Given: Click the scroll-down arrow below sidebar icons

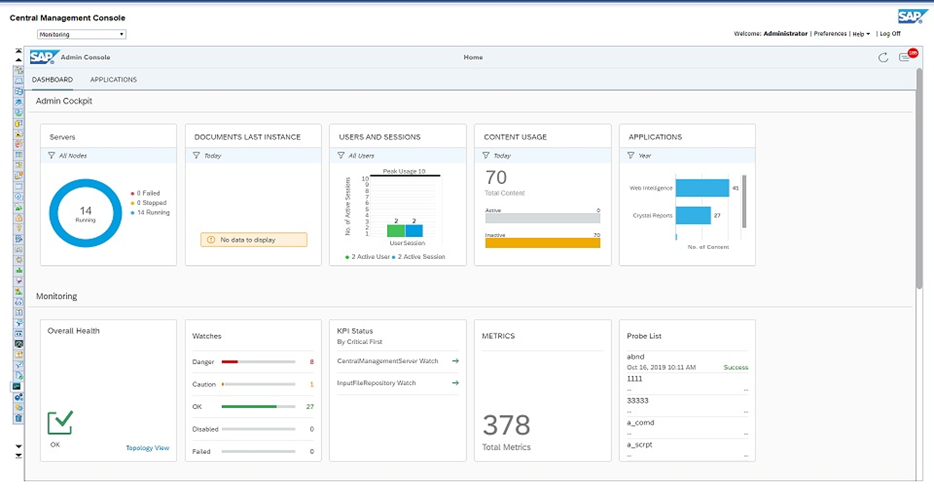Looking at the screenshot, I should (x=18, y=446).
